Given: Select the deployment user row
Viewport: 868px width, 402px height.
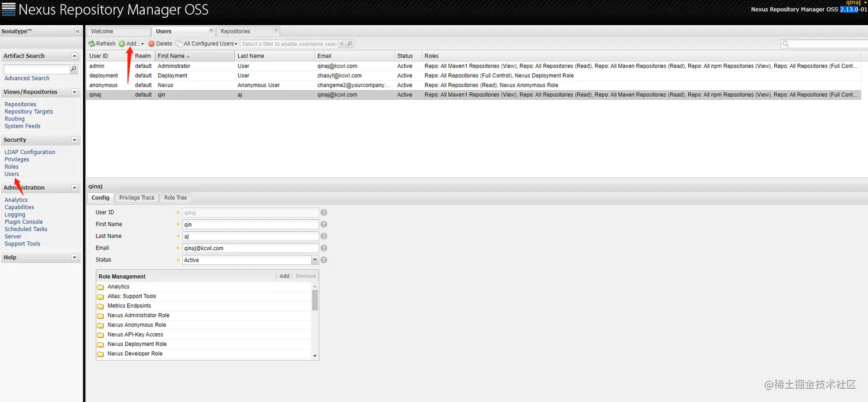Looking at the screenshot, I should (x=474, y=76).
